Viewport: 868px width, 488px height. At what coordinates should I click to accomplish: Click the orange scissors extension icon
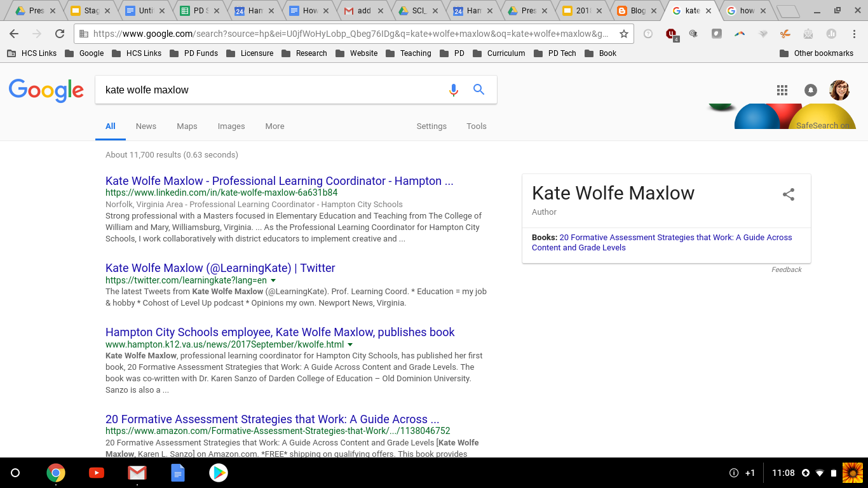coord(785,34)
